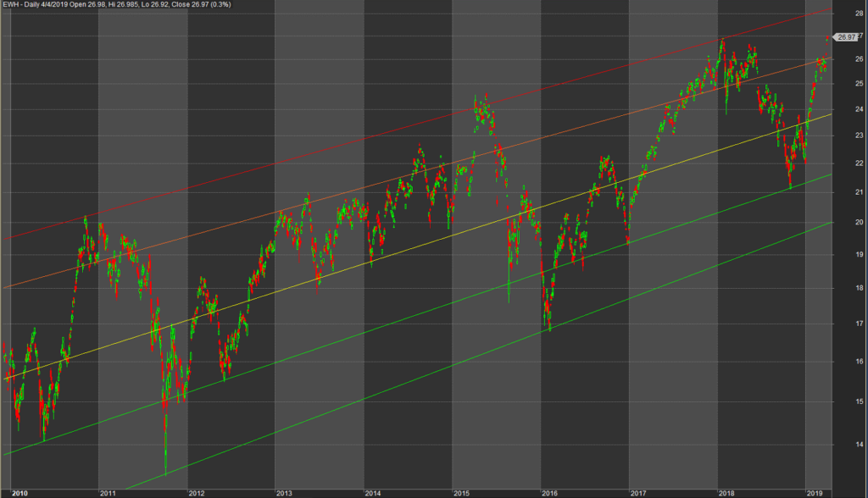Click the 16 price level on axis
868x498 pixels.
tap(860, 362)
